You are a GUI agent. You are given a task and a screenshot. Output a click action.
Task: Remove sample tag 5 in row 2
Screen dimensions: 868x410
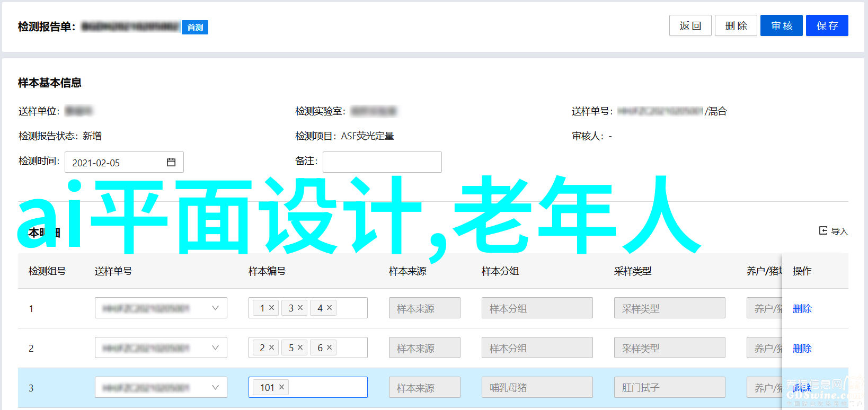[300, 347]
